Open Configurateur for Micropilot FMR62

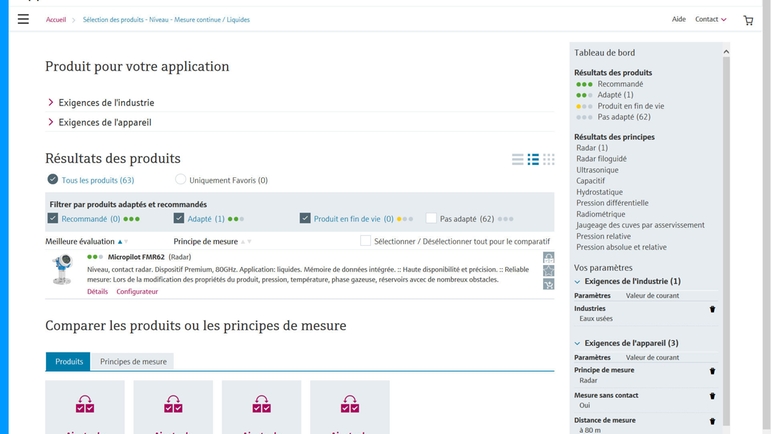coord(137,291)
